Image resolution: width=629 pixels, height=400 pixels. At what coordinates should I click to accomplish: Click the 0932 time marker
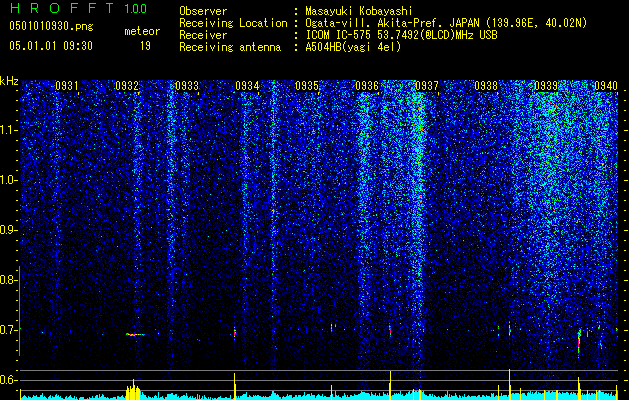click(127, 85)
